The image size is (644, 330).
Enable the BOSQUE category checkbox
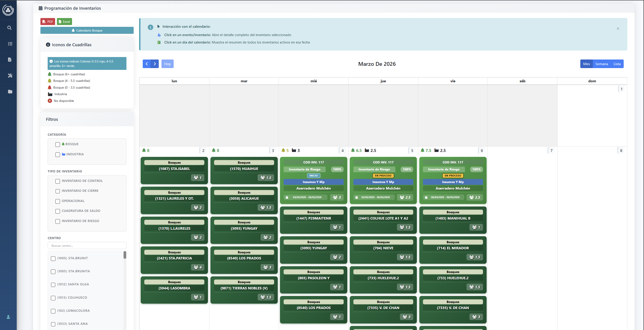[x=58, y=144]
